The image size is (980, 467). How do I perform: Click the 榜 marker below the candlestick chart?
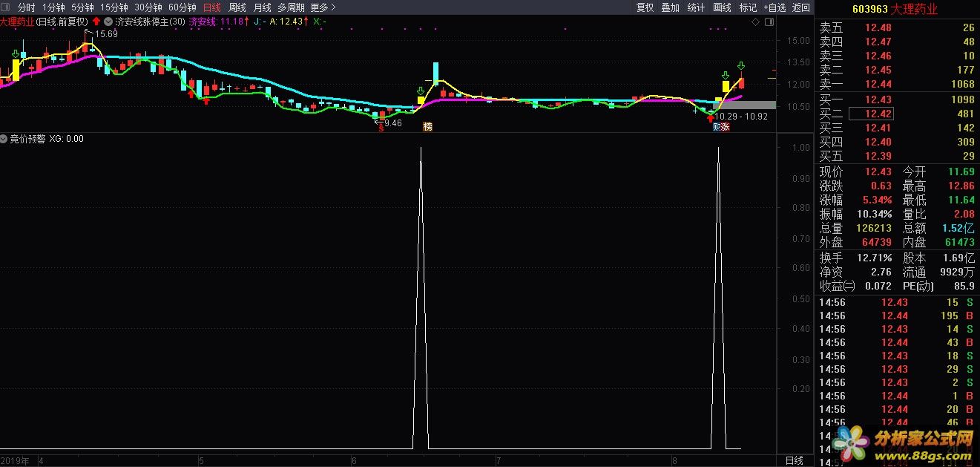tap(427, 127)
